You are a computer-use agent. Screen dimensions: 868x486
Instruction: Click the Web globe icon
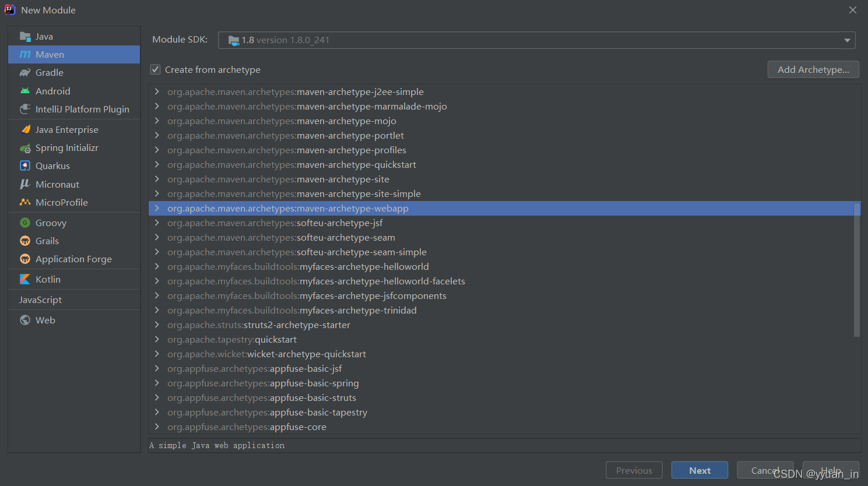(25, 320)
